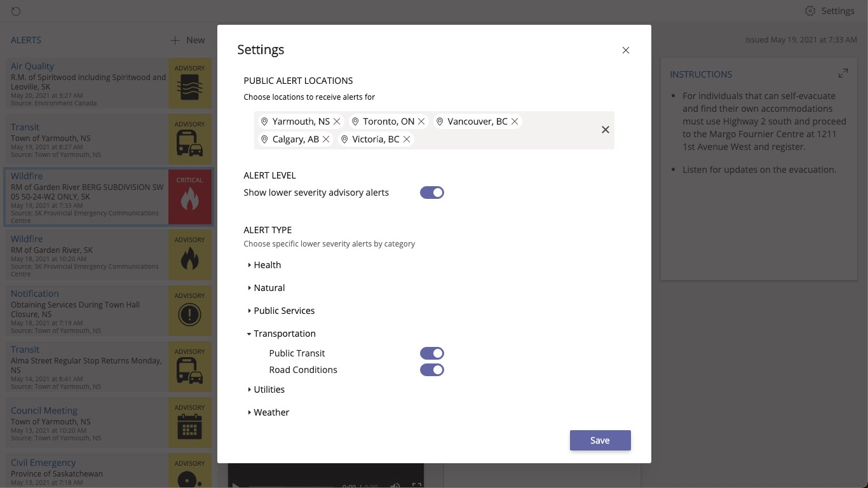This screenshot has width=868, height=488.
Task: Disable Public Transit alerts toggle
Action: tap(432, 353)
